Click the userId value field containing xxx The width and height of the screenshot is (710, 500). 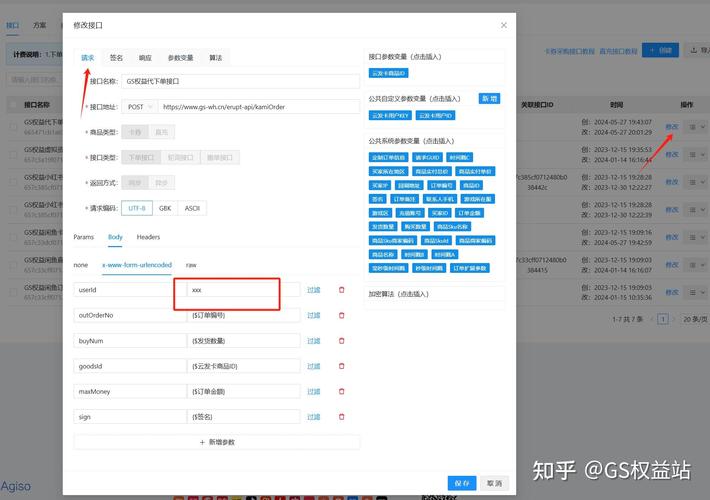232,290
